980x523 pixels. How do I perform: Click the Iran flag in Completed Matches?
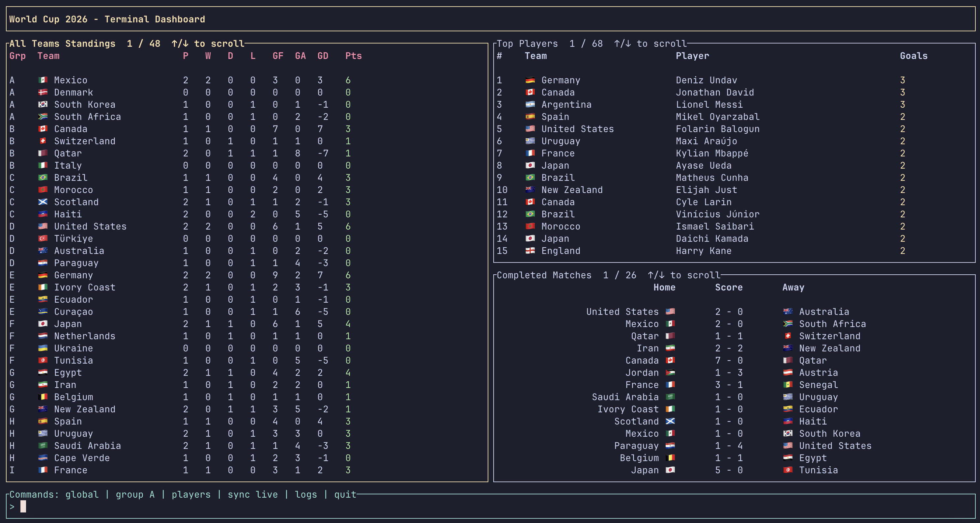point(670,348)
